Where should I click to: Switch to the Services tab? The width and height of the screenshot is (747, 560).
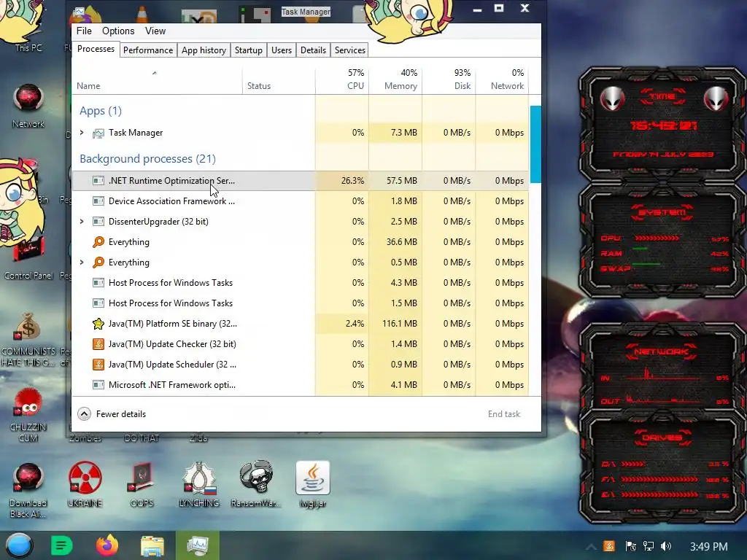pyautogui.click(x=349, y=50)
